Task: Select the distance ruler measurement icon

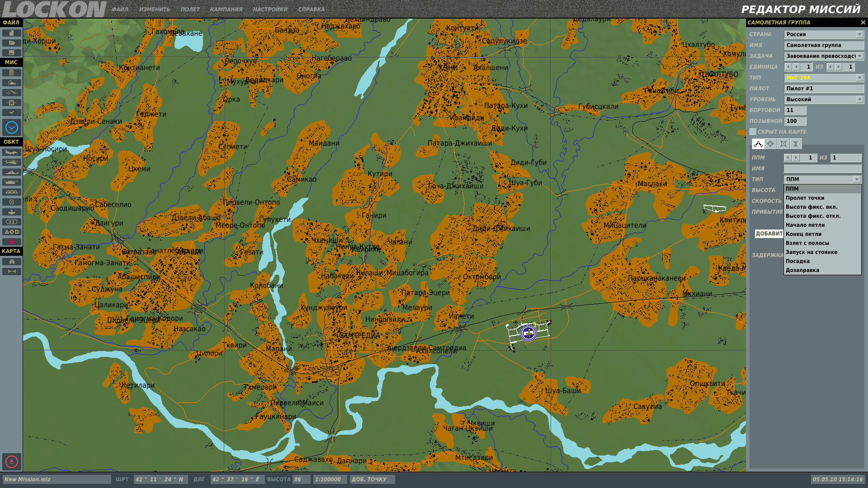Action: point(12,272)
